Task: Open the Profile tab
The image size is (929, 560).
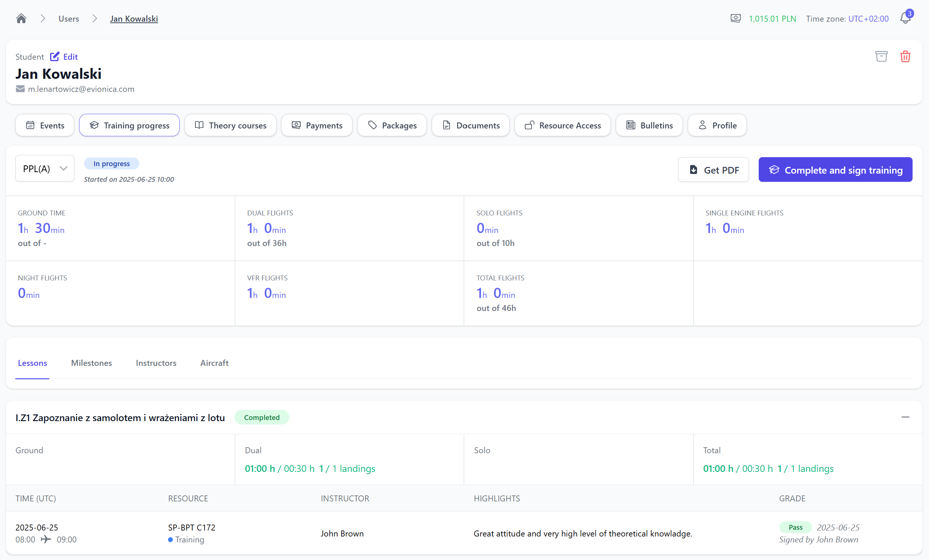Action: (717, 125)
